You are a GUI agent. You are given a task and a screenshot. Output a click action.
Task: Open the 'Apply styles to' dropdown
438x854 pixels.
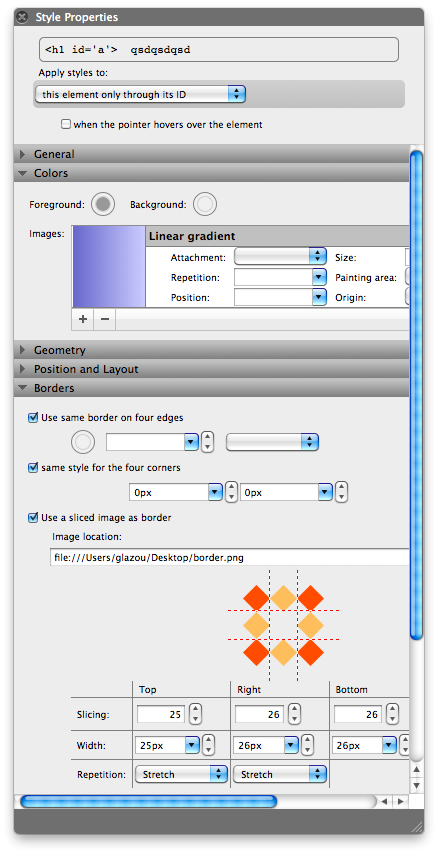(140, 94)
